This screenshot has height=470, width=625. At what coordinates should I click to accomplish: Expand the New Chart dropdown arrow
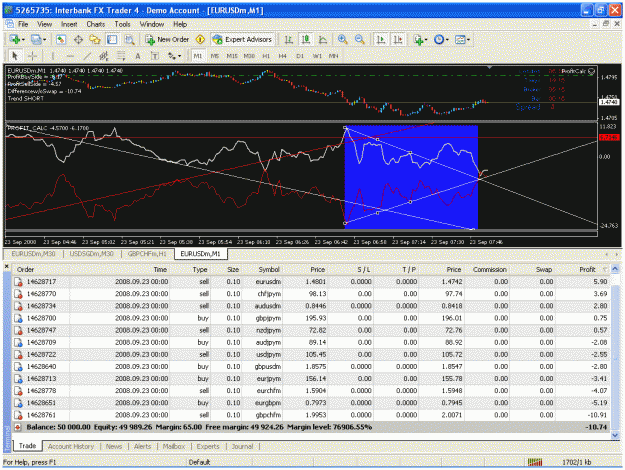[x=23, y=40]
